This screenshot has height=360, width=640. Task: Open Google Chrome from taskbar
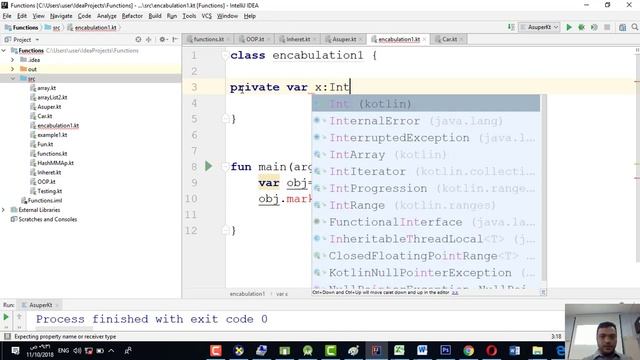click(469, 350)
